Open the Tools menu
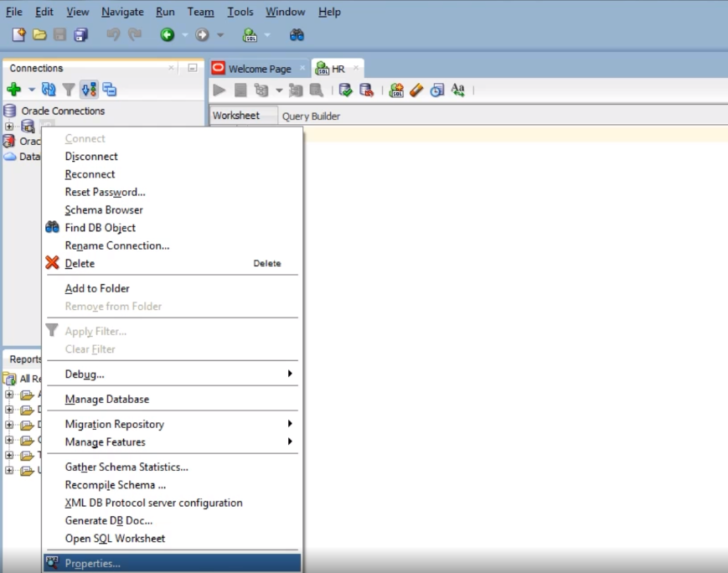Screen dimensions: 728x573 pyautogui.click(x=240, y=12)
